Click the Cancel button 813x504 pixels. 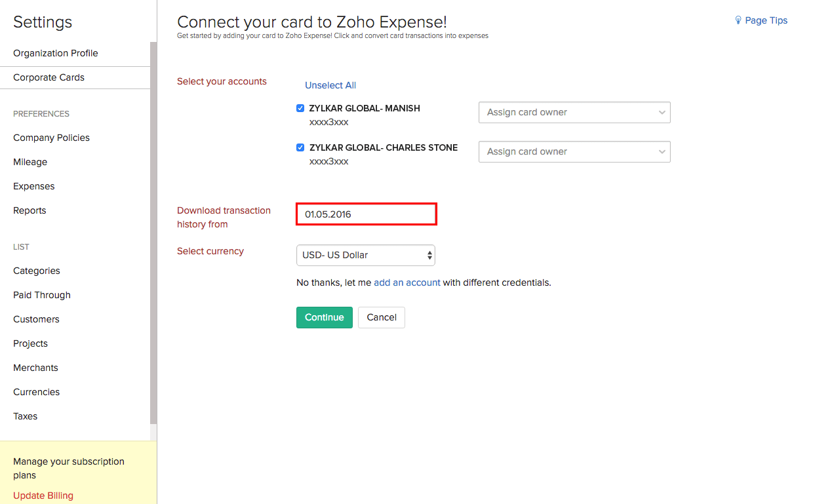tap(382, 317)
